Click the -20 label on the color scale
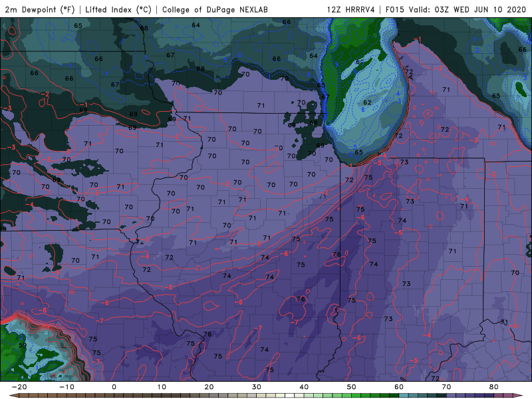 19,387
